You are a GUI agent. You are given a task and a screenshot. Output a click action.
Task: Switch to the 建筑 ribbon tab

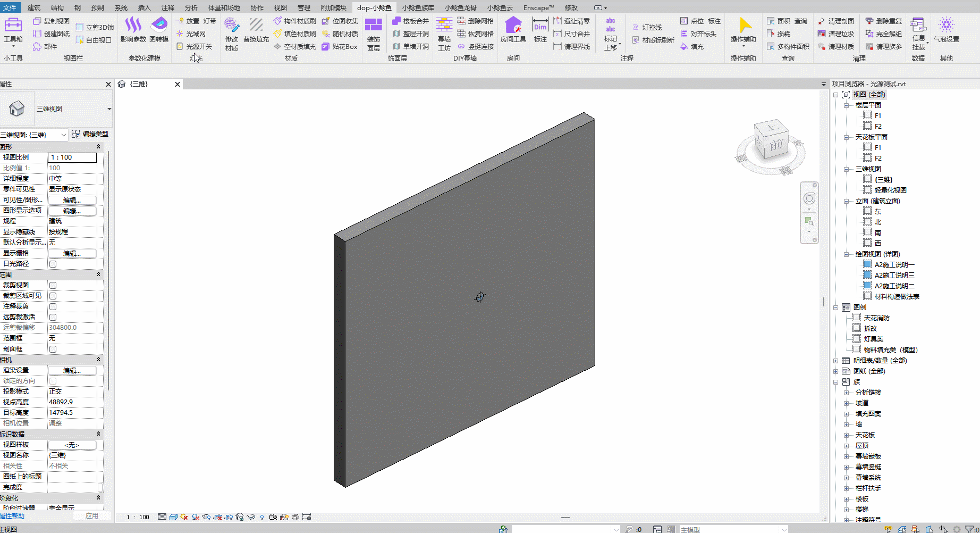pos(34,7)
